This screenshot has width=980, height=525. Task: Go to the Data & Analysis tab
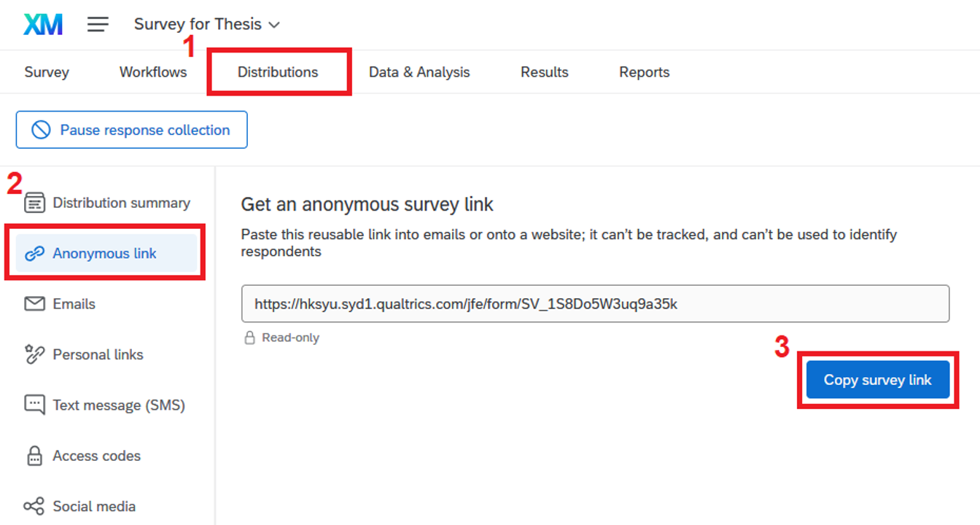pos(419,72)
